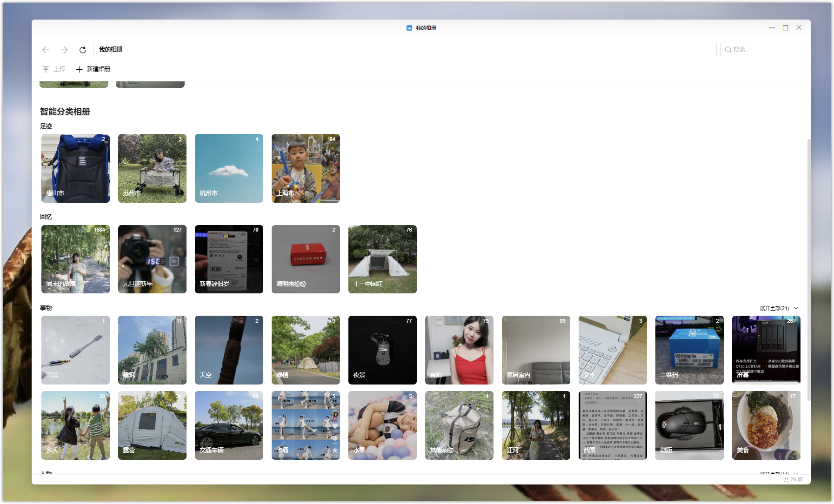Open the 雪景 category album

[75, 350]
